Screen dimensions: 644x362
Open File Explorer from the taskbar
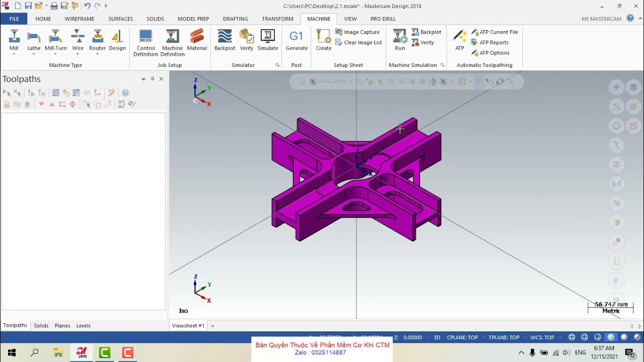coord(58,352)
